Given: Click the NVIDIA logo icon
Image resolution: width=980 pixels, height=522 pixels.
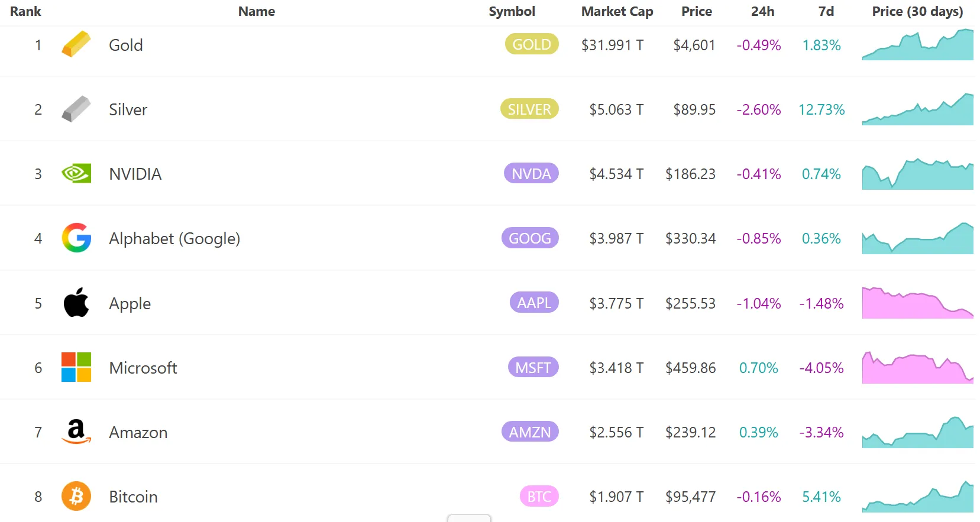Looking at the screenshot, I should pyautogui.click(x=76, y=173).
